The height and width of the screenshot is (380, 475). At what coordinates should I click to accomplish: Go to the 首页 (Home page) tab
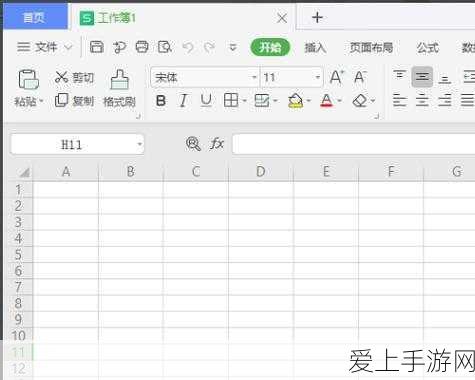[x=34, y=17]
